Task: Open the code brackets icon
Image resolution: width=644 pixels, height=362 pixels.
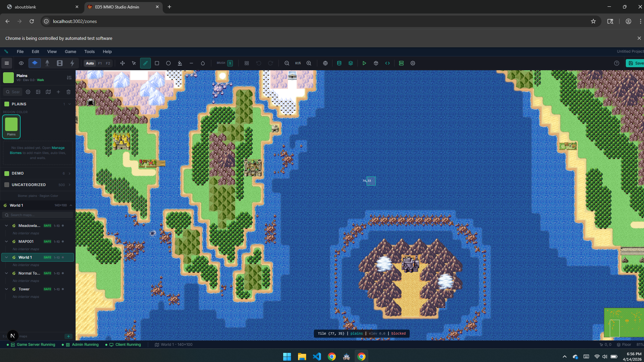Action: coord(387,63)
